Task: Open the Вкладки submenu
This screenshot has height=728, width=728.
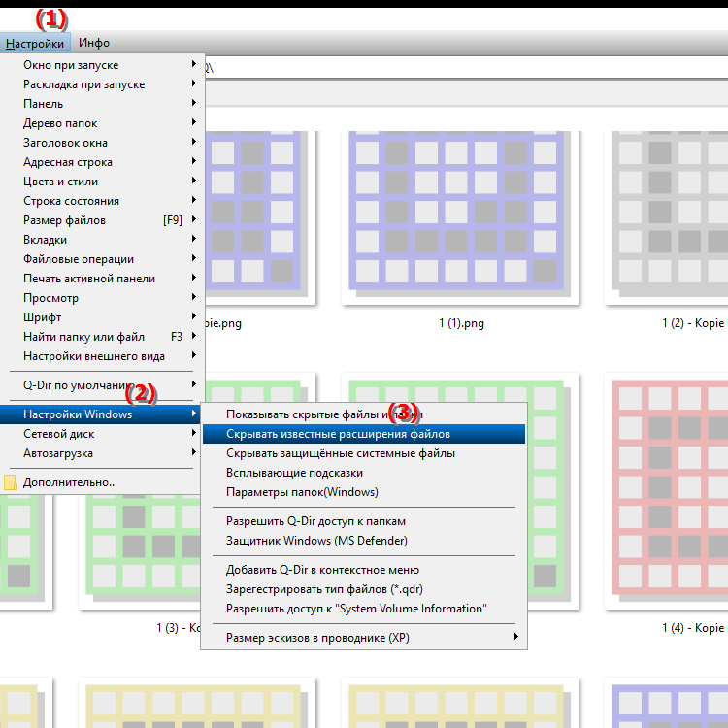Action: (102, 240)
